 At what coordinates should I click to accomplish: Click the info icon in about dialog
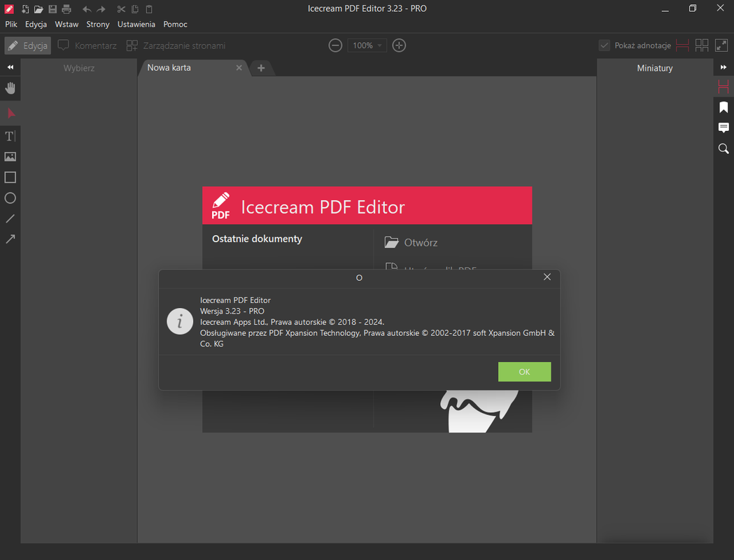point(180,321)
